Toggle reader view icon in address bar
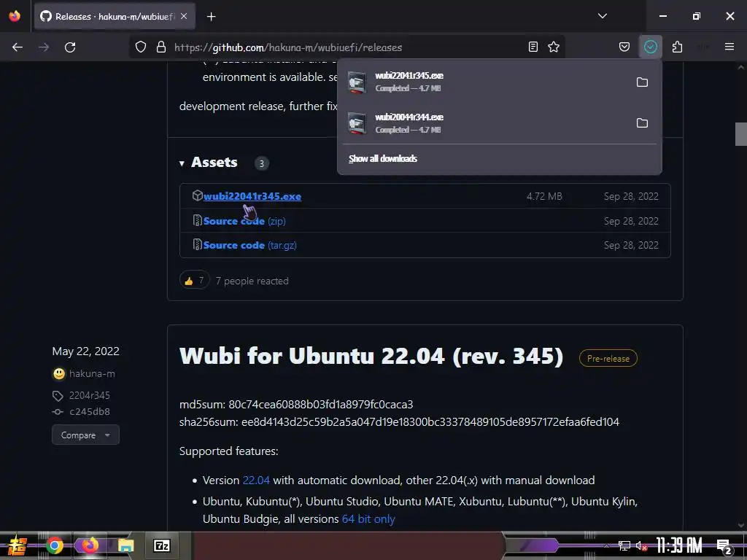 [x=533, y=47]
